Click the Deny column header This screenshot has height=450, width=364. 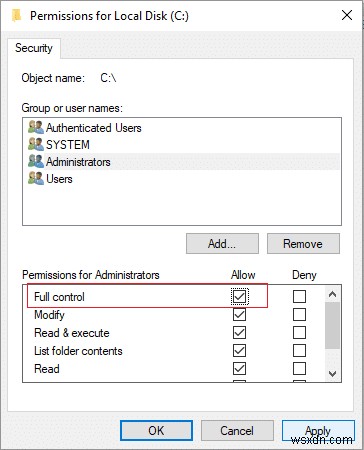[x=304, y=275]
